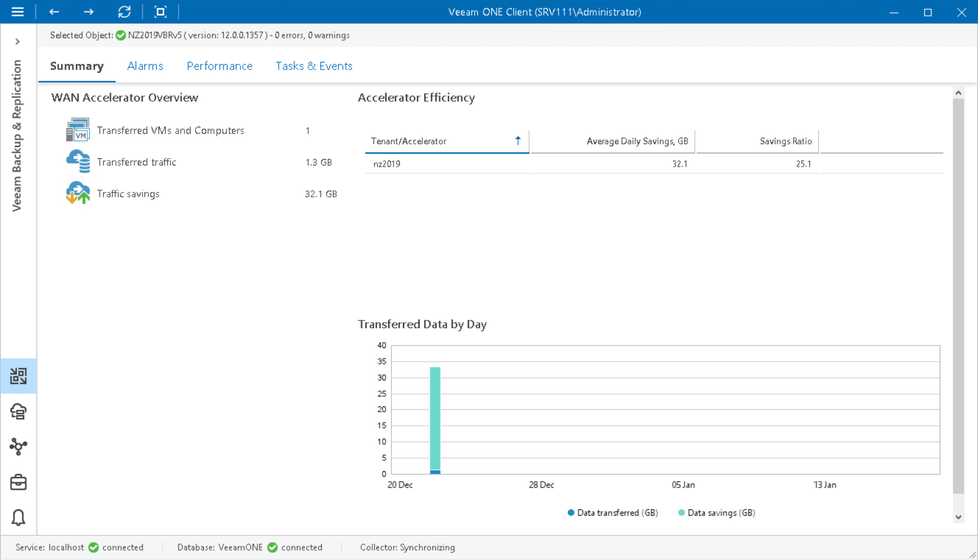Click the teal data savings bar in chart
The image size is (978, 560).
coord(435,418)
